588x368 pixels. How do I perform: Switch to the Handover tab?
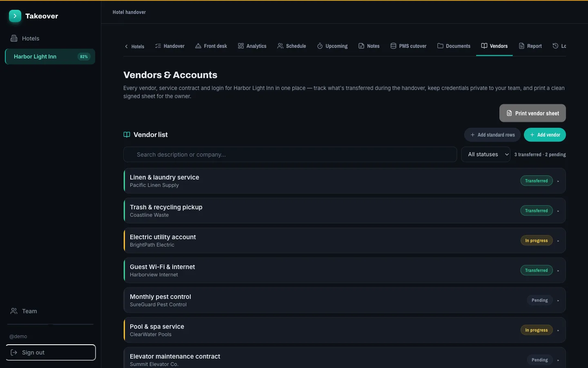coord(170,46)
